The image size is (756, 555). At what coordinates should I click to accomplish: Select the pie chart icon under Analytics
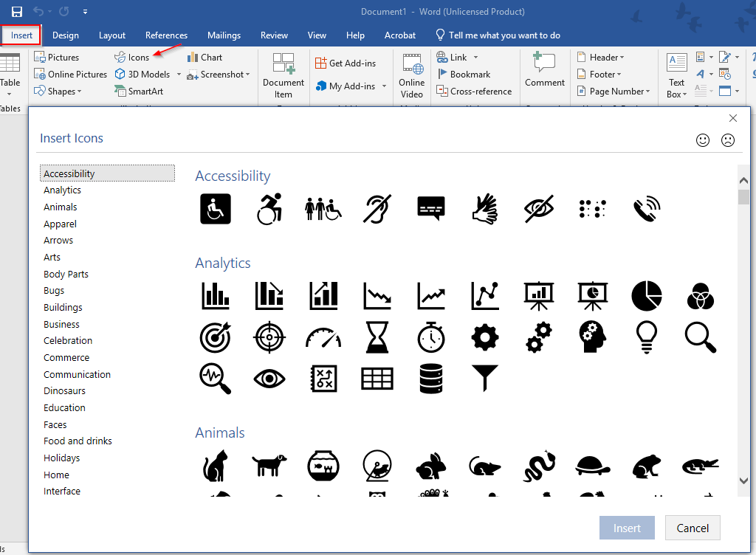[x=647, y=296]
